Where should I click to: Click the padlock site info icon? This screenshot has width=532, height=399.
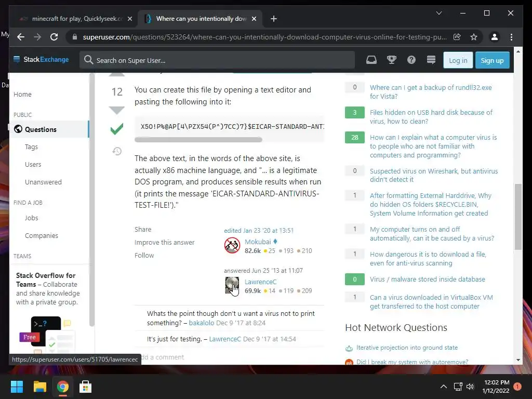(x=75, y=37)
